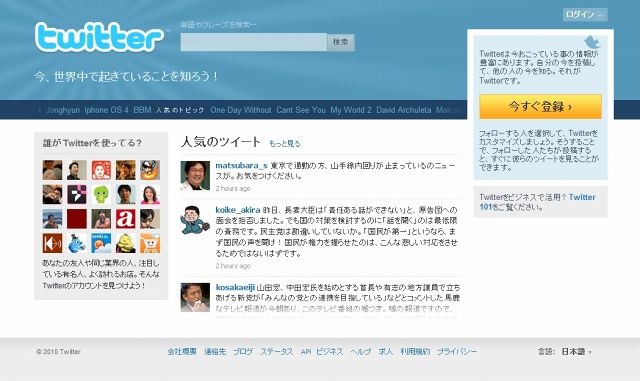This screenshot has height=381, width=640.
Task: Open the yellow bird character avatar
Action: click(125, 243)
